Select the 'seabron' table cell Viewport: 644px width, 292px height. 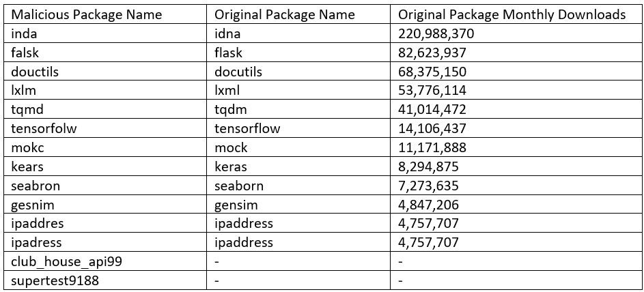105,186
